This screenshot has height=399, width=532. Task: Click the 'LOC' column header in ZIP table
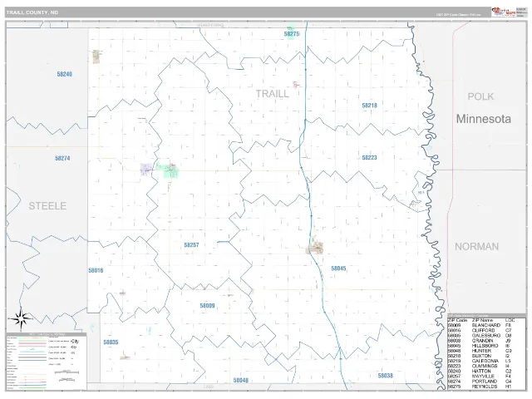click(x=510, y=320)
